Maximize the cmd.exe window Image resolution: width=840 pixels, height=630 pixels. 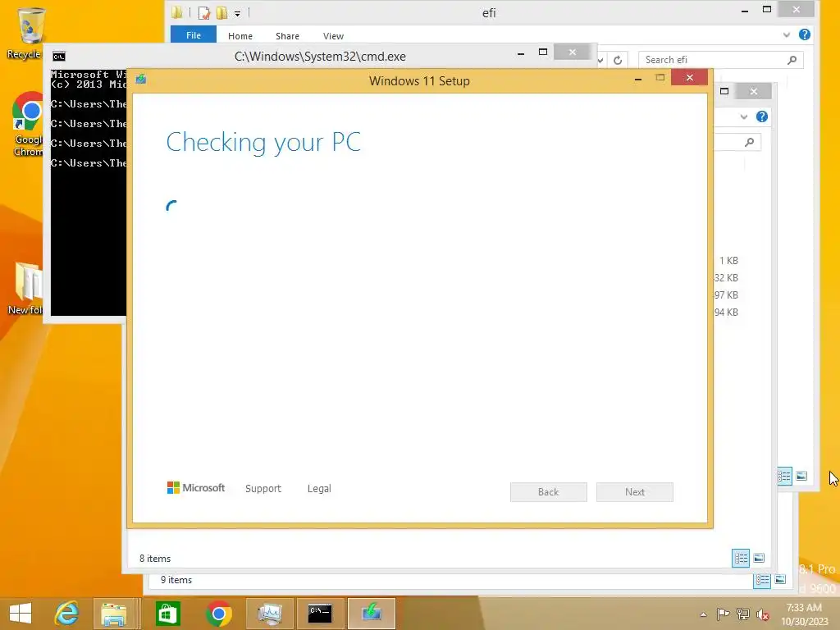point(543,52)
